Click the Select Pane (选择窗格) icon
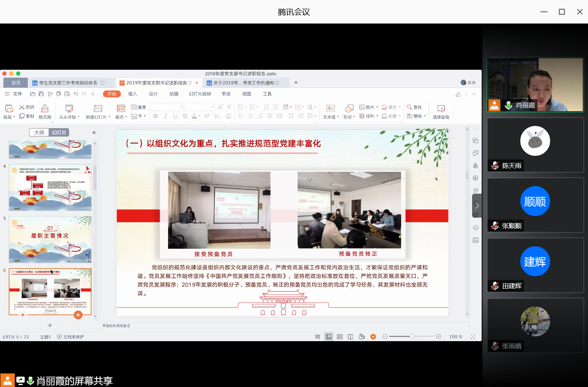The image size is (588, 387). [x=441, y=109]
